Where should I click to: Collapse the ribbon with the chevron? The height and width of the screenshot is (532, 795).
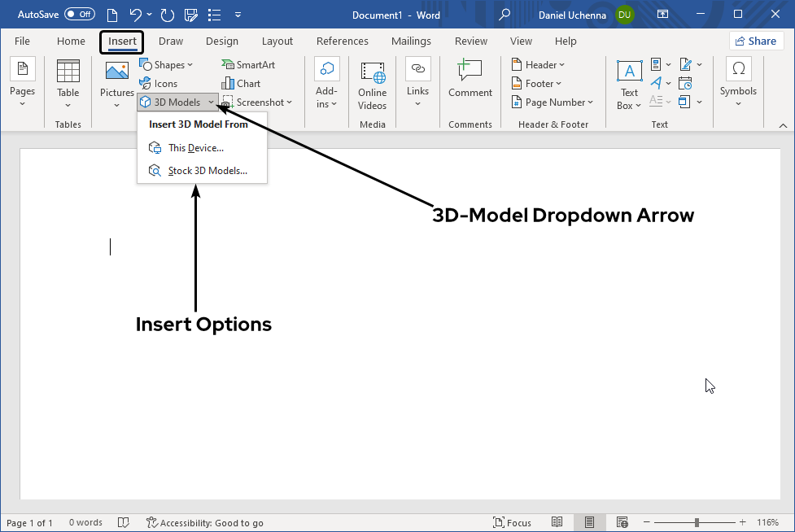tap(783, 125)
